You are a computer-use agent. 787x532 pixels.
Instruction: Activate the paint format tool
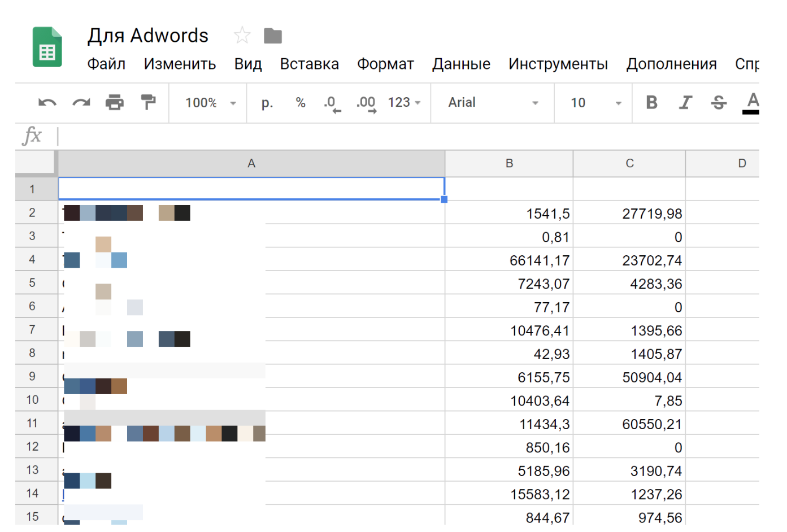coord(148,102)
